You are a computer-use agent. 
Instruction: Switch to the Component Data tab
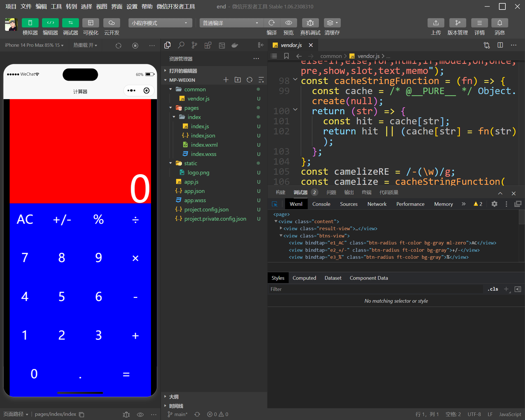[369, 278]
